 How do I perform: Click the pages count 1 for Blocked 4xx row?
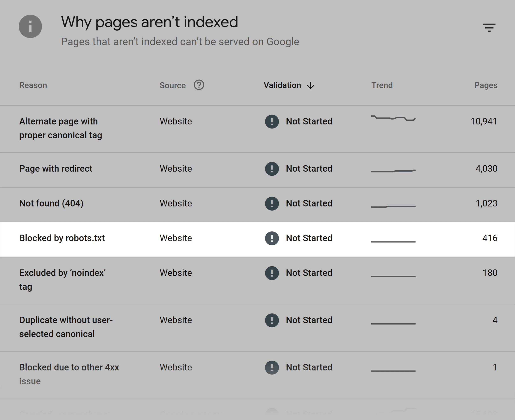point(495,367)
